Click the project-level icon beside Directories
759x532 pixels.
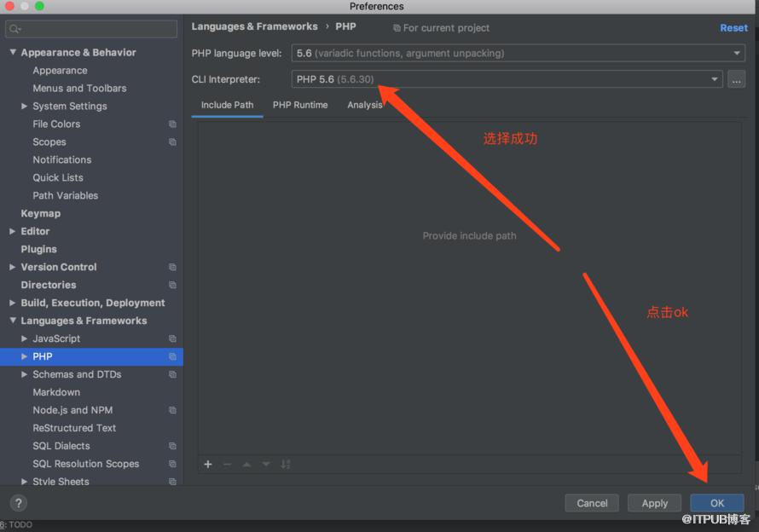[x=172, y=285]
